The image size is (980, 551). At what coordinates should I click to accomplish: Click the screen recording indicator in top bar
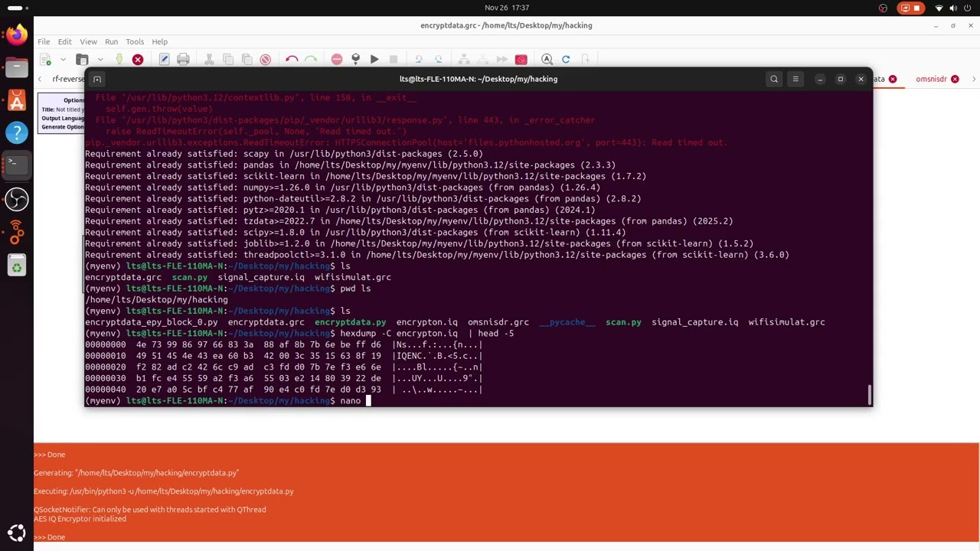(x=910, y=8)
